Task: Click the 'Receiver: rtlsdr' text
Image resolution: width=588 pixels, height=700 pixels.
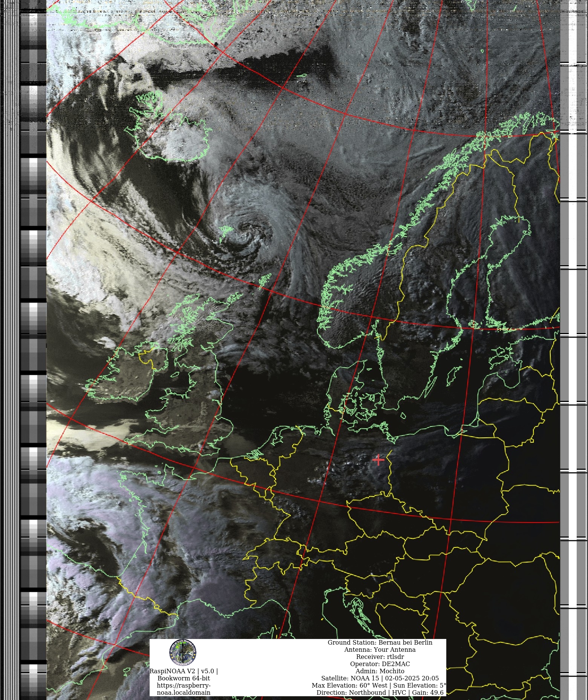Action: click(x=380, y=657)
